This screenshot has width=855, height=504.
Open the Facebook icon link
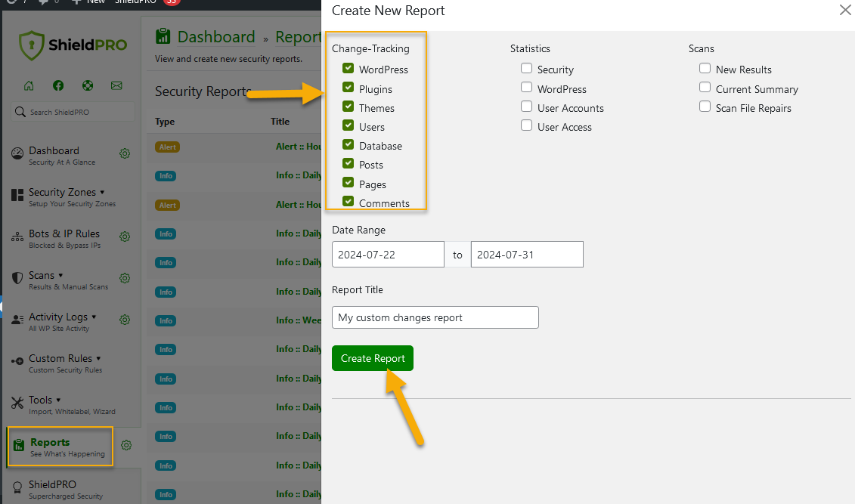pos(58,85)
